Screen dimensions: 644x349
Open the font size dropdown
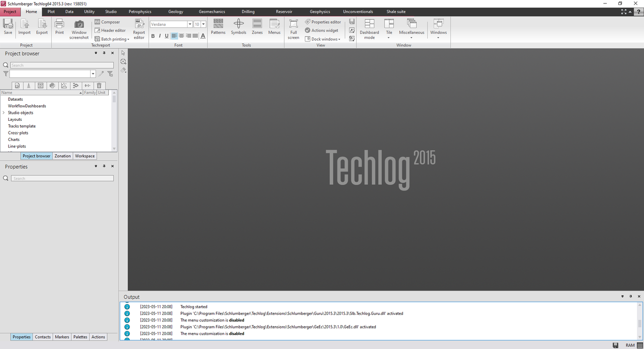coord(203,24)
